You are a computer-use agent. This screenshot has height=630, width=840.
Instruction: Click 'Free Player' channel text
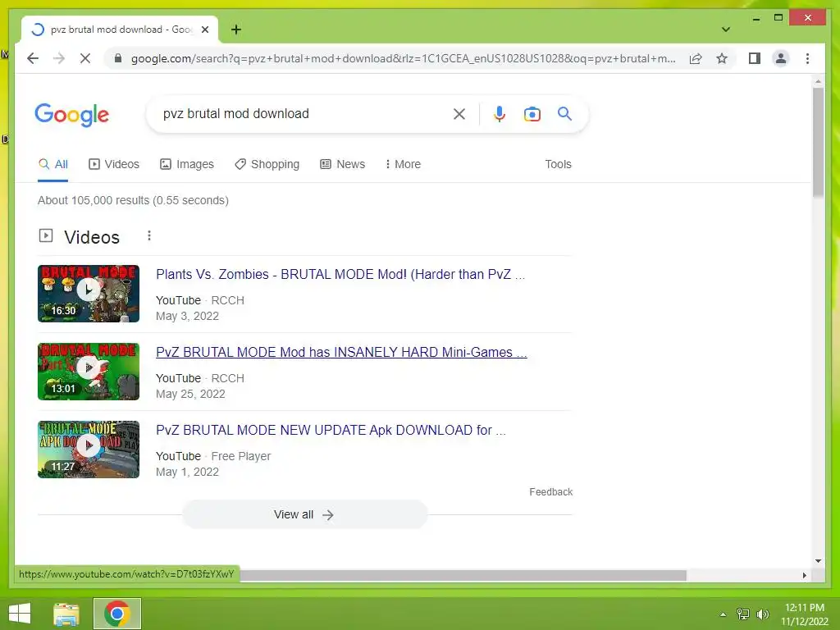241,456
